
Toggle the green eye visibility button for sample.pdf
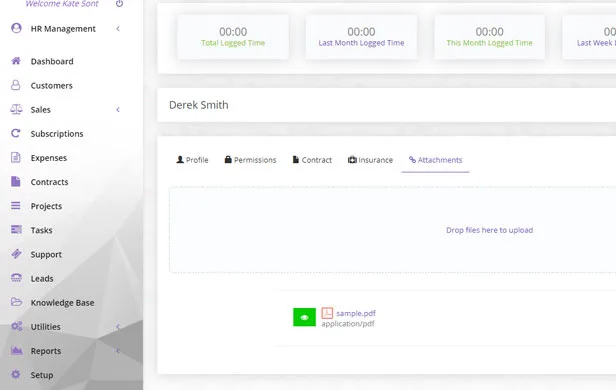(304, 317)
